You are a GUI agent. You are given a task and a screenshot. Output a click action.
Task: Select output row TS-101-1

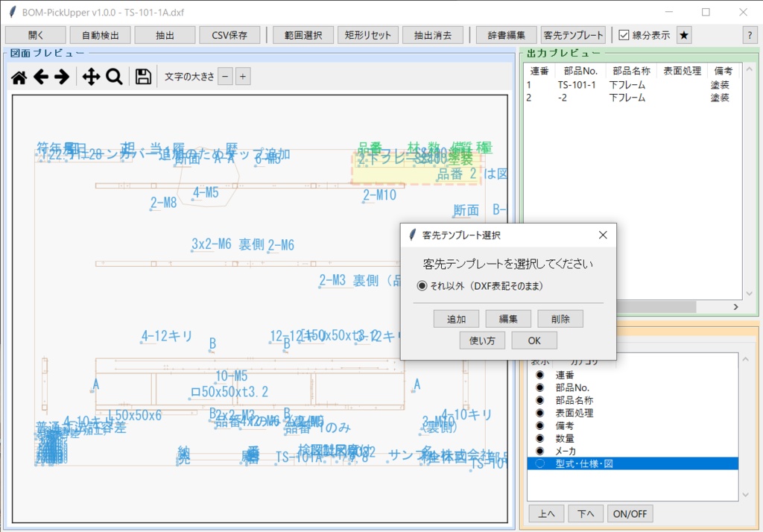[633, 85]
